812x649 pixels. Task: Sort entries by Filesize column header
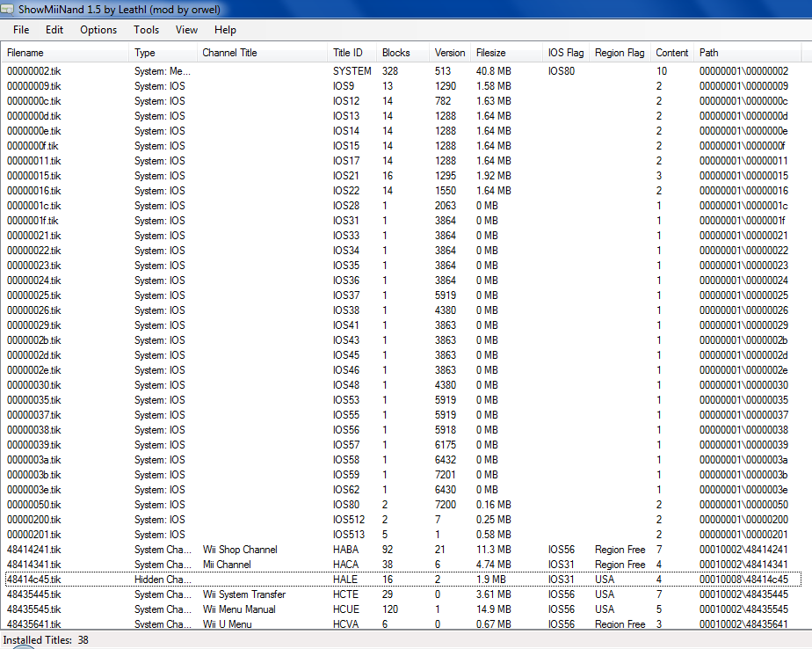490,53
